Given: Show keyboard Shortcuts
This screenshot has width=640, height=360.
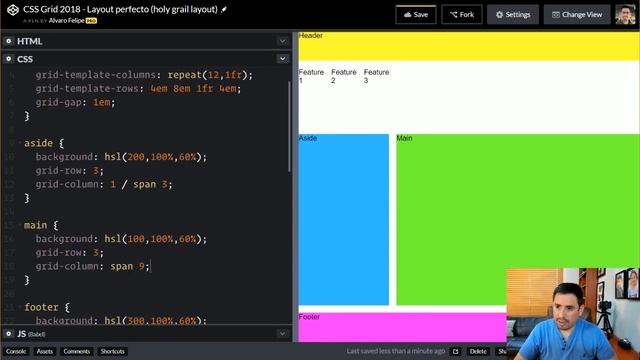Looking at the screenshot, I should (x=112, y=351).
